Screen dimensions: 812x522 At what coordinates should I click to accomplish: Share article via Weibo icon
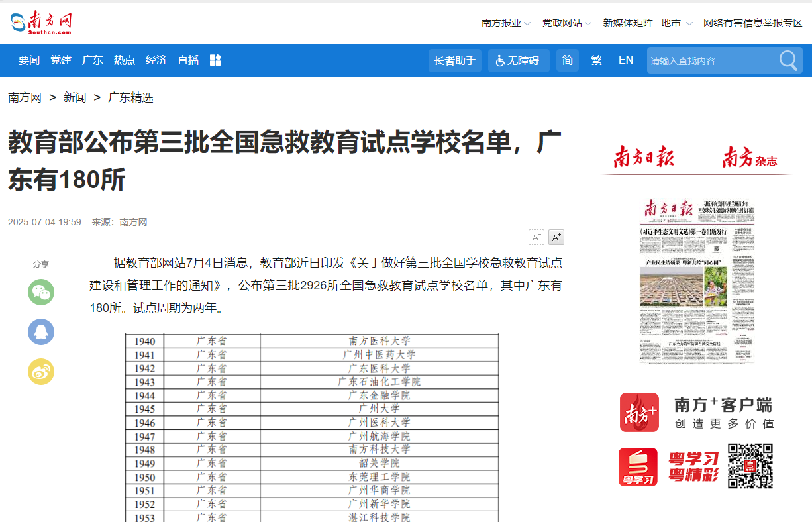pyautogui.click(x=41, y=372)
